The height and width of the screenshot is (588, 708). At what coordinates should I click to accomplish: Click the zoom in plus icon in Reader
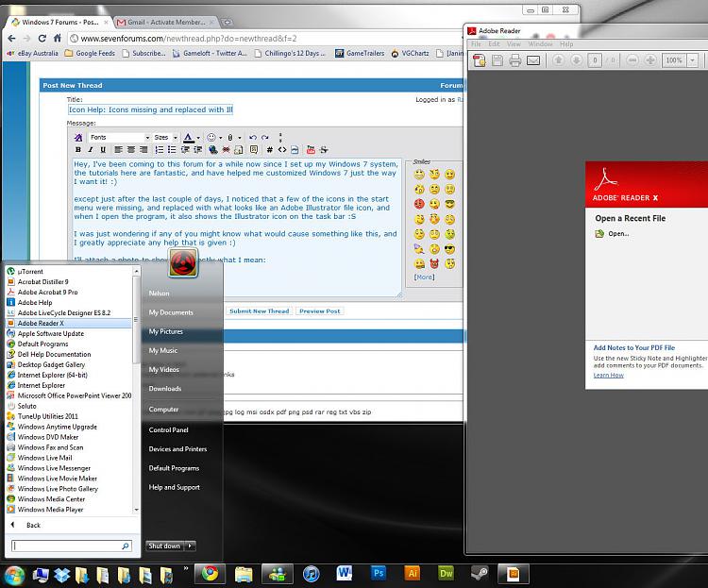pos(650,60)
